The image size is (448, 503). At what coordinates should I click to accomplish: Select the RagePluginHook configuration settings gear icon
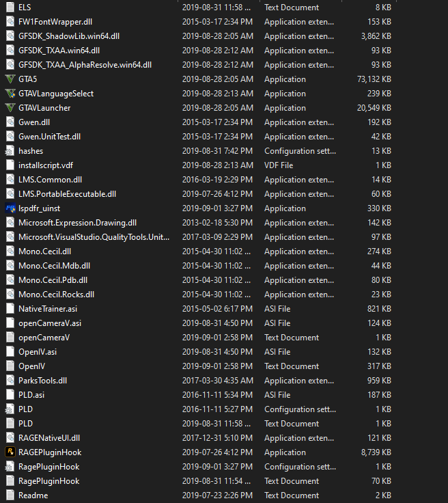click(10, 466)
